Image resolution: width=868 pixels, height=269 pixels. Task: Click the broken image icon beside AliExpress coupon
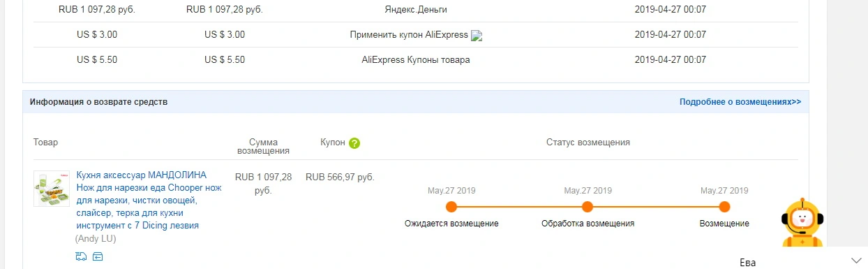coord(477,36)
